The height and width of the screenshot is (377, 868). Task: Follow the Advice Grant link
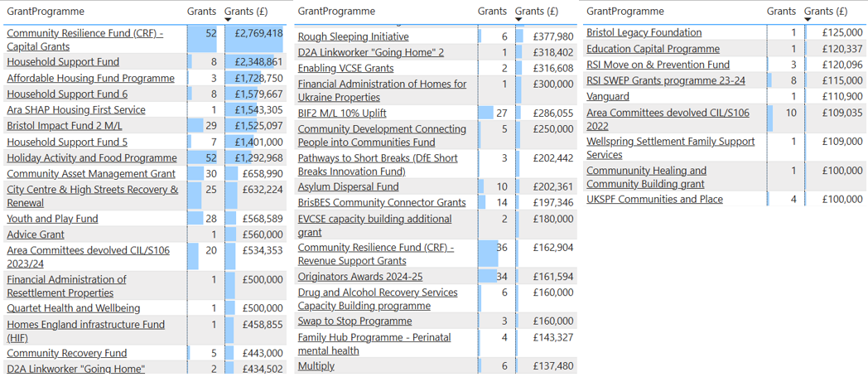36,234
